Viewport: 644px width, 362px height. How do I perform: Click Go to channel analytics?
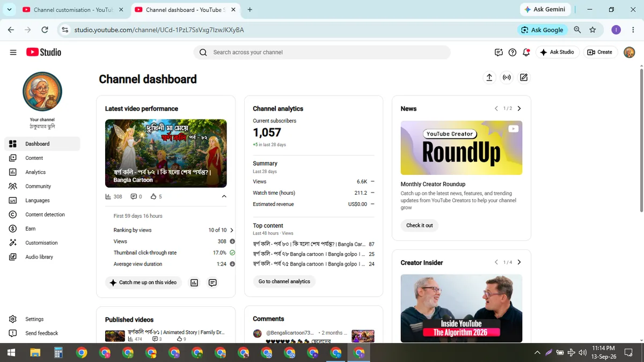click(x=284, y=282)
